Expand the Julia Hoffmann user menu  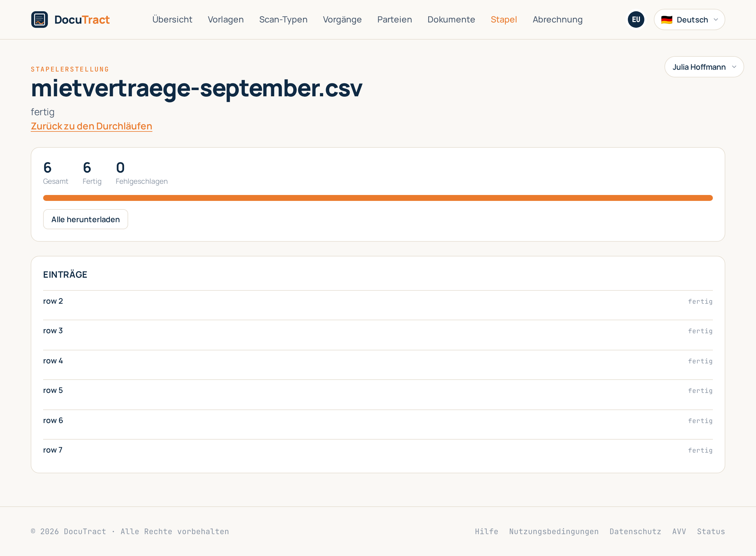coord(704,67)
